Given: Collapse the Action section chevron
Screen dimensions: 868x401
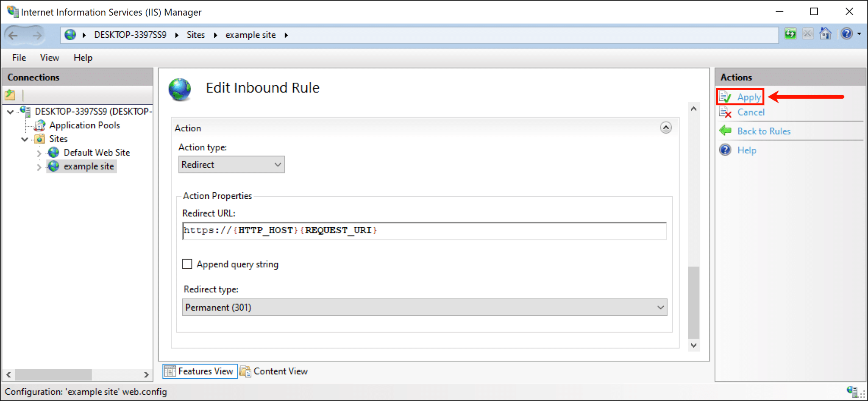Looking at the screenshot, I should (666, 127).
